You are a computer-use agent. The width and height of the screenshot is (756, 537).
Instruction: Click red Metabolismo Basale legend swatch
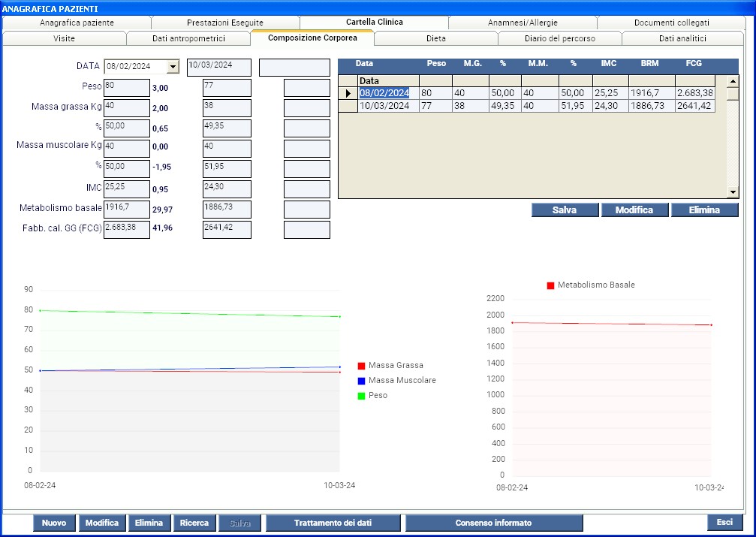click(x=550, y=285)
